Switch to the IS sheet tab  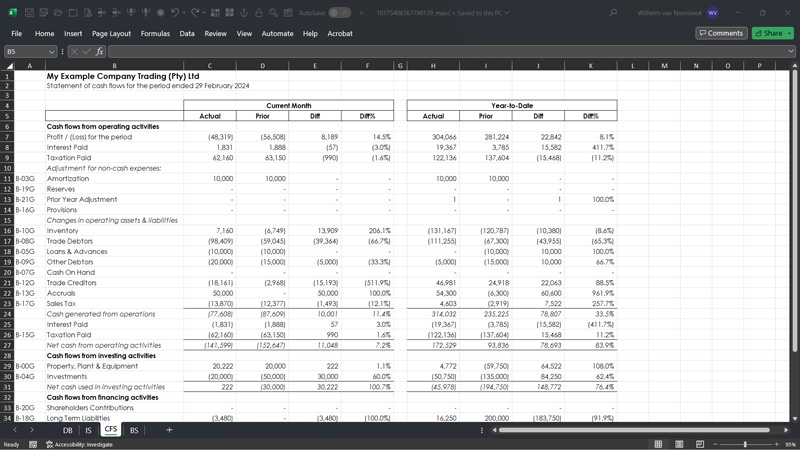click(x=88, y=430)
